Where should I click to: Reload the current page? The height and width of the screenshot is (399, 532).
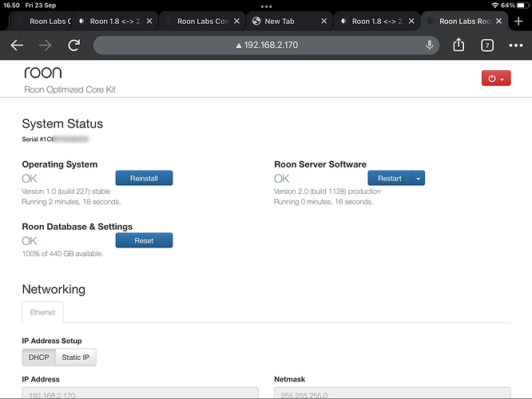click(x=74, y=45)
